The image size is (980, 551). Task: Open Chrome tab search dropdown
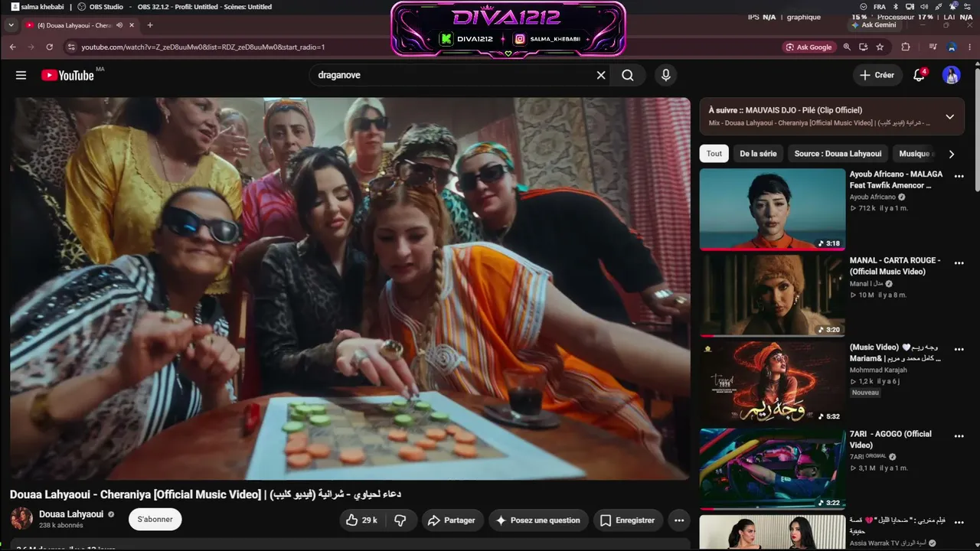click(x=11, y=25)
